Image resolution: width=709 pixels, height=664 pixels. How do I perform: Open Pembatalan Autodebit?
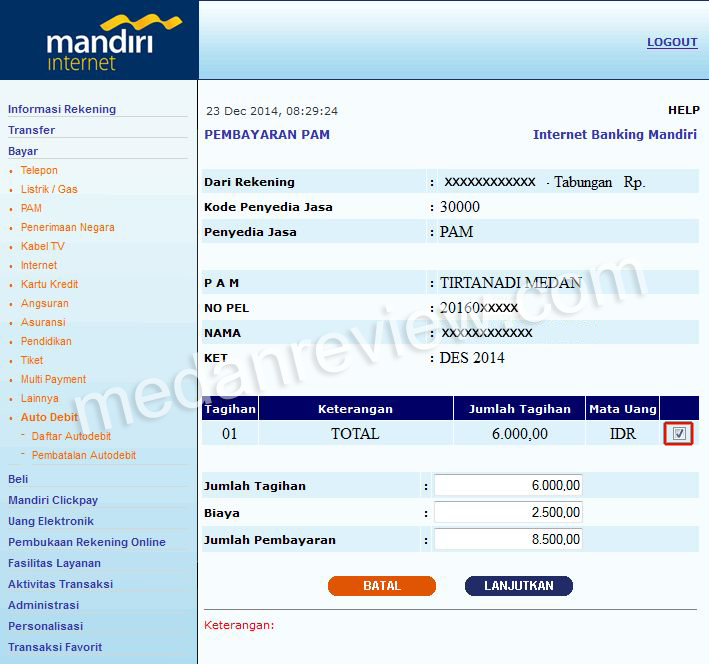click(84, 455)
